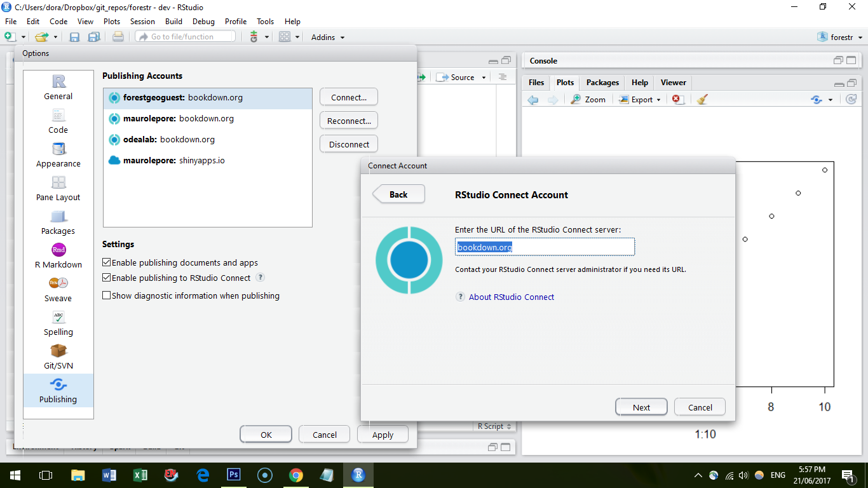Open the Appearance options section
Viewport: 868px width, 488px height.
(x=58, y=155)
